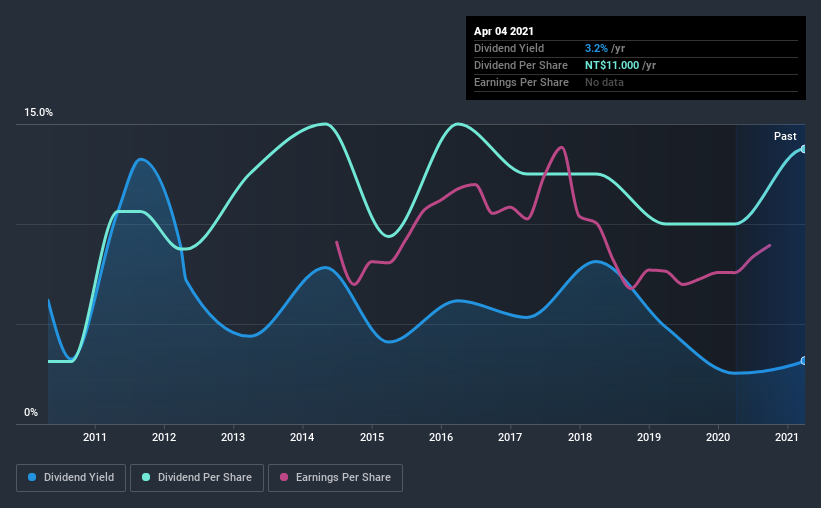Click the NT$11.000 dividend value in tooltip
The width and height of the screenshot is (821, 508).
612,65
